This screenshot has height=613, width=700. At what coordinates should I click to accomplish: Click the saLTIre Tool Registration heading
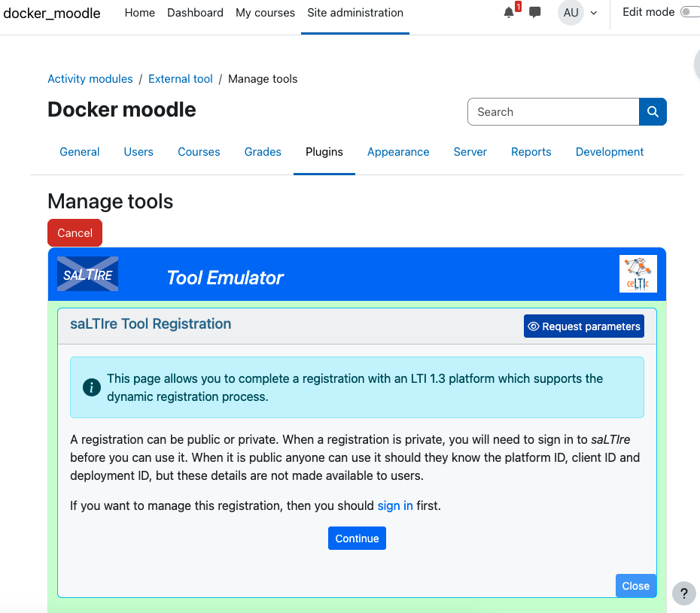click(151, 324)
